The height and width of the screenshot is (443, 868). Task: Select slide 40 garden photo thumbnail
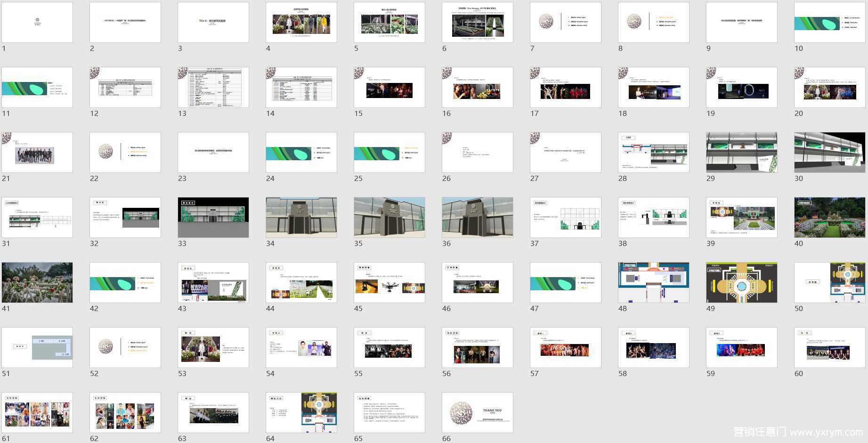pos(830,217)
